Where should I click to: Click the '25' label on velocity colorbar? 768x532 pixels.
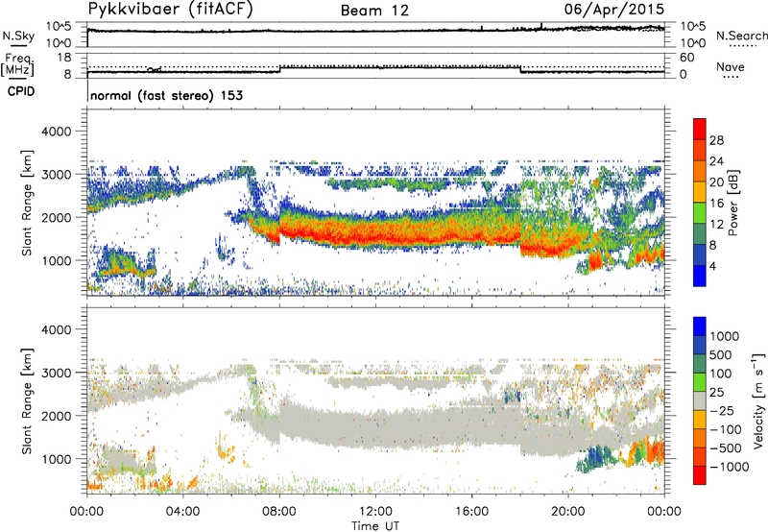(x=716, y=393)
